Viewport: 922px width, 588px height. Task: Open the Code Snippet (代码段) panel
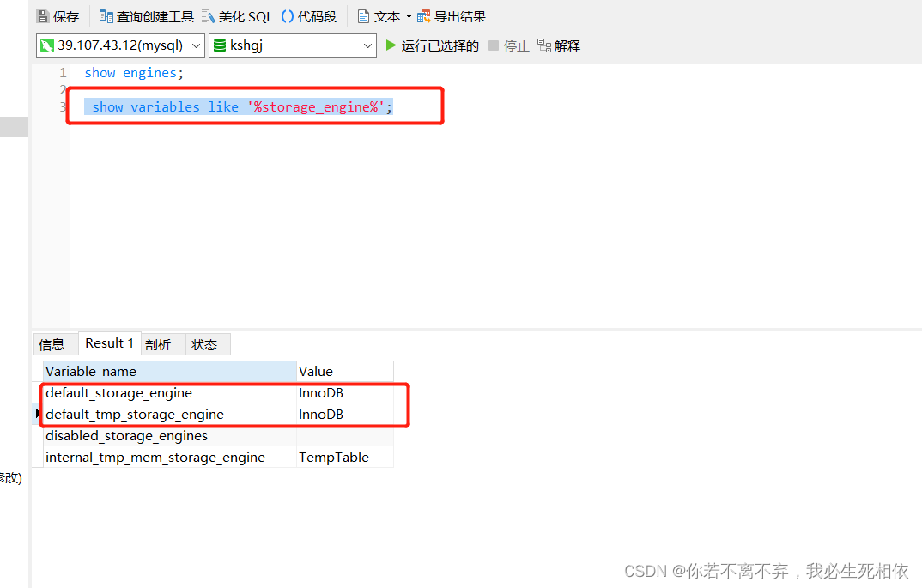coord(309,16)
